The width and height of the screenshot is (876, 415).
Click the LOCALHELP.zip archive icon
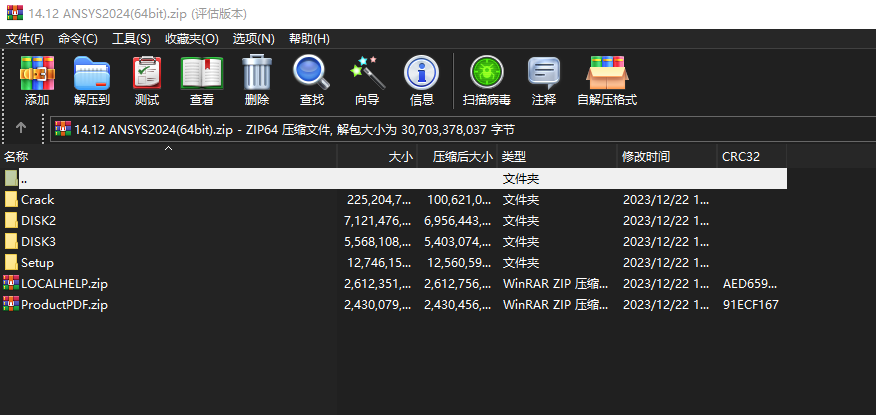click(11, 283)
